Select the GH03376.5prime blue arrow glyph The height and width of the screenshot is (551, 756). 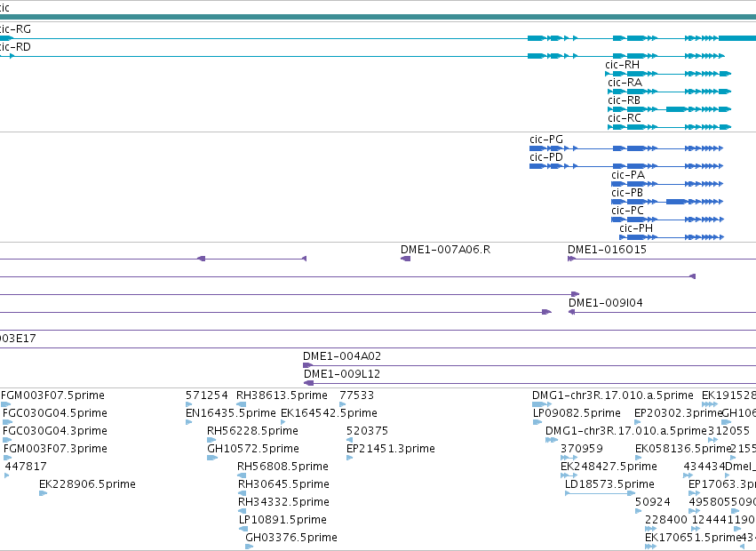click(x=250, y=547)
